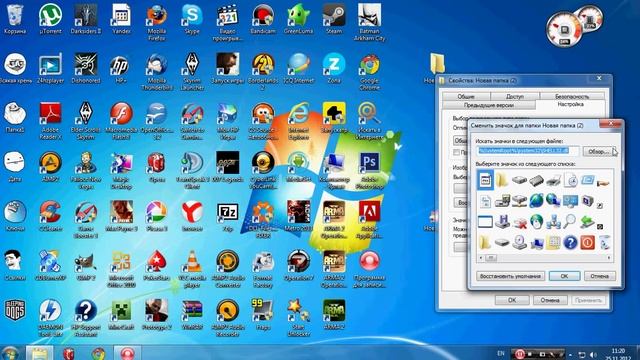Click the icon file path input field
The height and width of the screenshot is (360, 640).
click(528, 151)
